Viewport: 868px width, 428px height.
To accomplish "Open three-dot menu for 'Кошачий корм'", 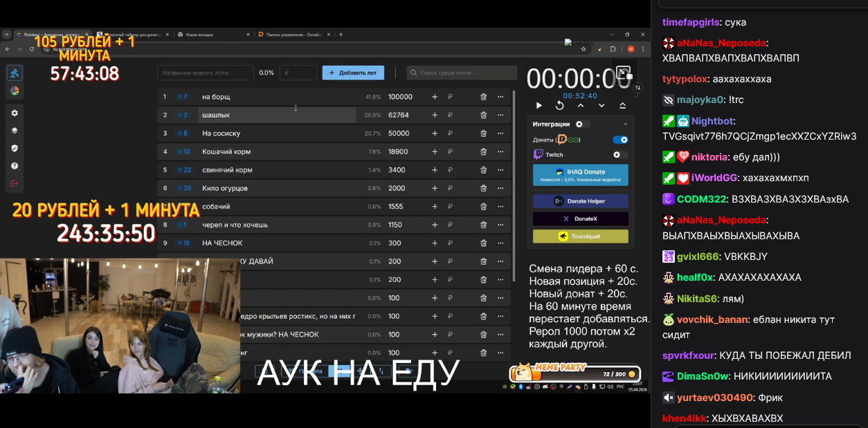I will (500, 151).
